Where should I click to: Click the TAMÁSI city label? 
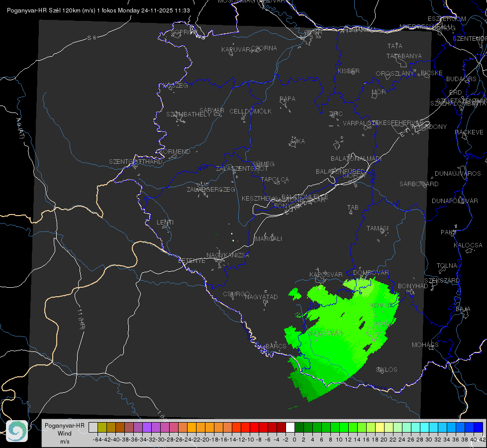click(x=378, y=228)
